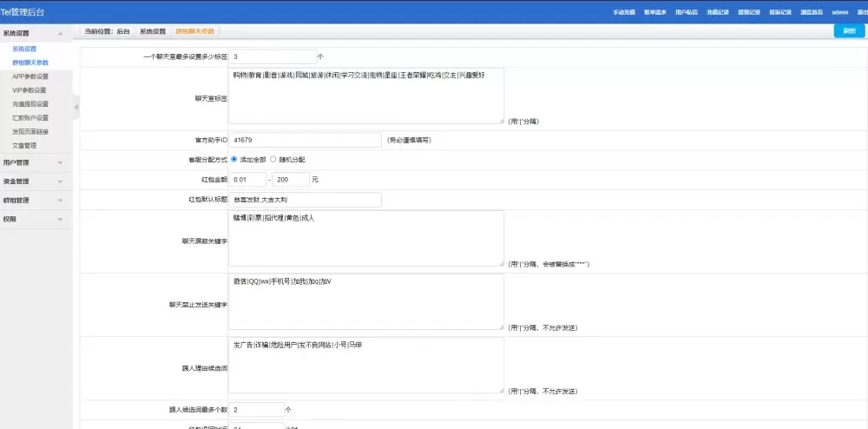The width and height of the screenshot is (868, 429).
Task: Open APP参数设置 in the sidebar
Action: 30,76
